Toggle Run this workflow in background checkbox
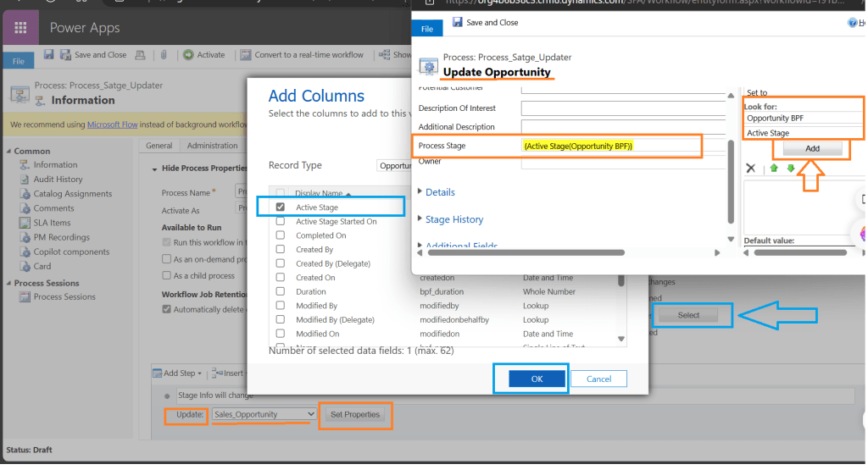The width and height of the screenshot is (868, 470). [166, 242]
